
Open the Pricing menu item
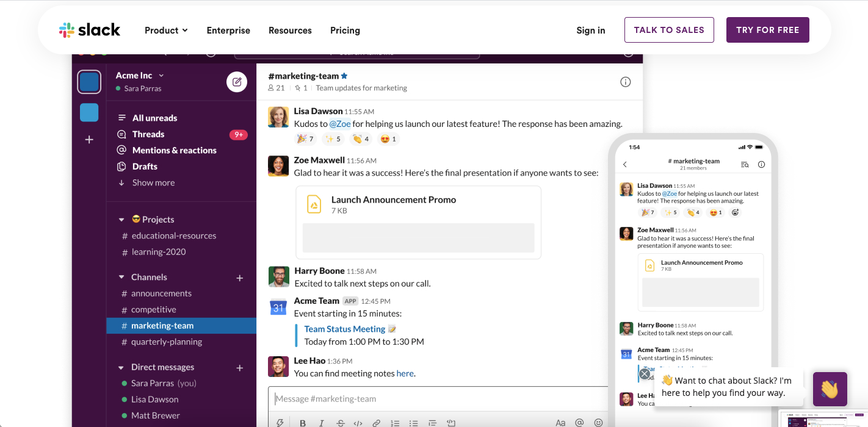click(345, 30)
